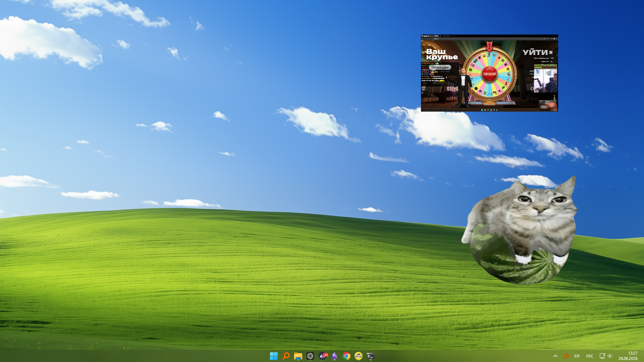Open File Explorer from the taskbar
Image resolution: width=644 pixels, height=362 pixels.
(x=298, y=356)
